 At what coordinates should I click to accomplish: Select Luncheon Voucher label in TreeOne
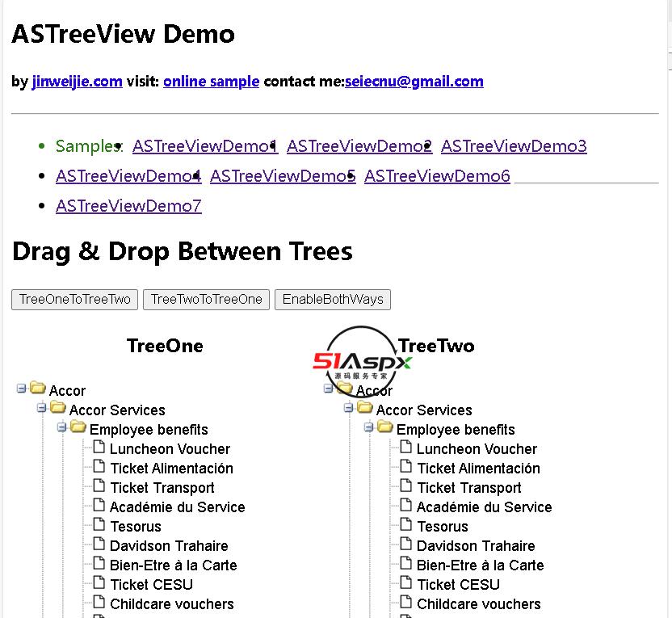click(x=170, y=448)
